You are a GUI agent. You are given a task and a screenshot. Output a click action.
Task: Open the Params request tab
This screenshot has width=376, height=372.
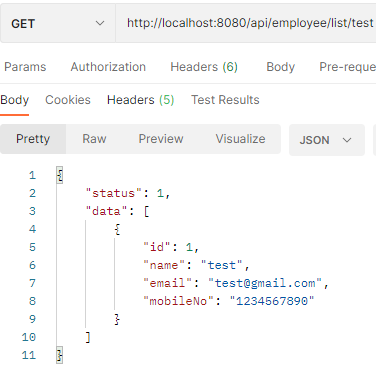tap(25, 67)
